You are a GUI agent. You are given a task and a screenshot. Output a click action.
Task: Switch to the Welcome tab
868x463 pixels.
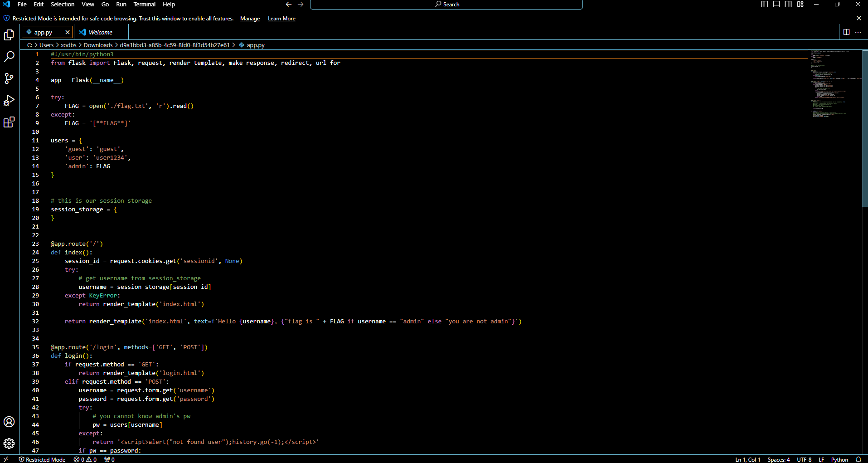(x=101, y=32)
